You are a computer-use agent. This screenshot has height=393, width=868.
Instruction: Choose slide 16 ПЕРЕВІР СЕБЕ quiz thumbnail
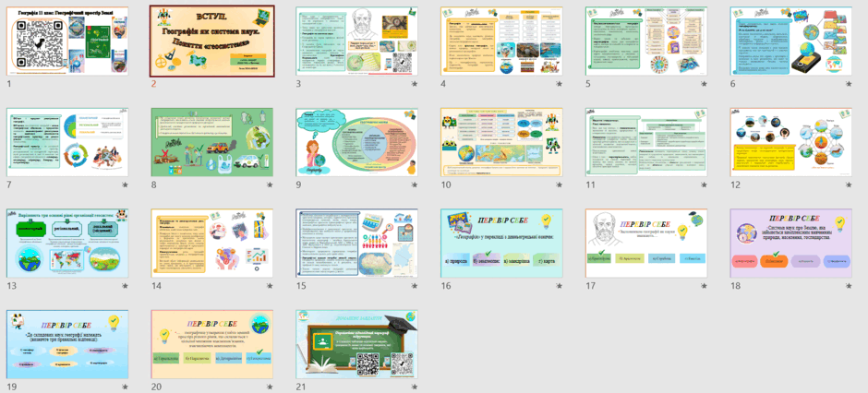(502, 244)
